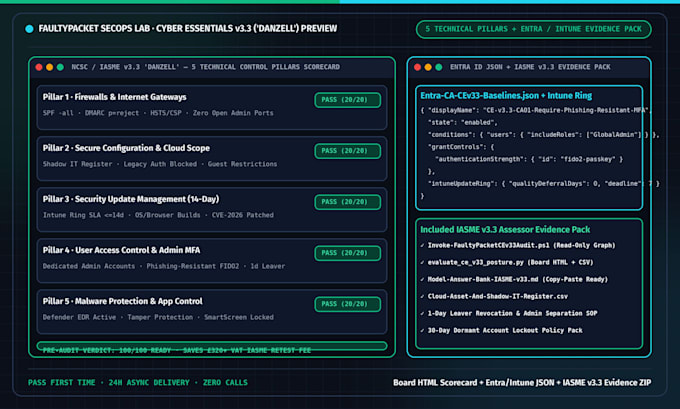
Task: Click the evaluate_ce_v33_posture.py list item
Action: coord(507,262)
